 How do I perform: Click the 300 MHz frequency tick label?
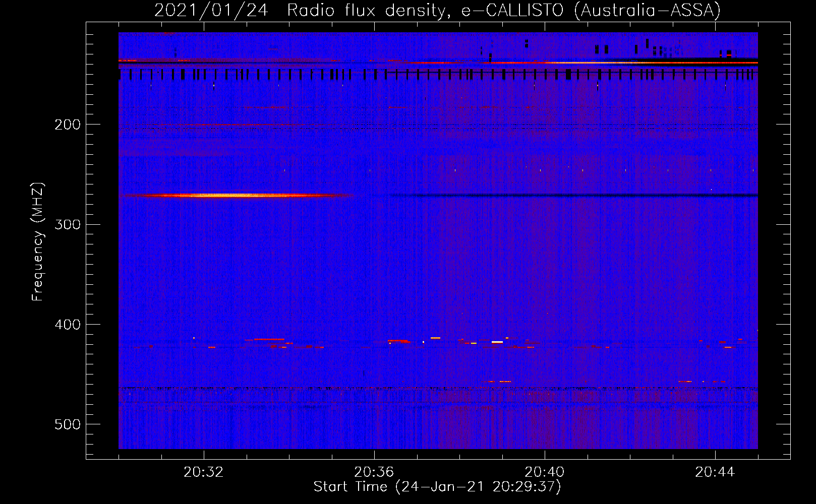[68, 224]
